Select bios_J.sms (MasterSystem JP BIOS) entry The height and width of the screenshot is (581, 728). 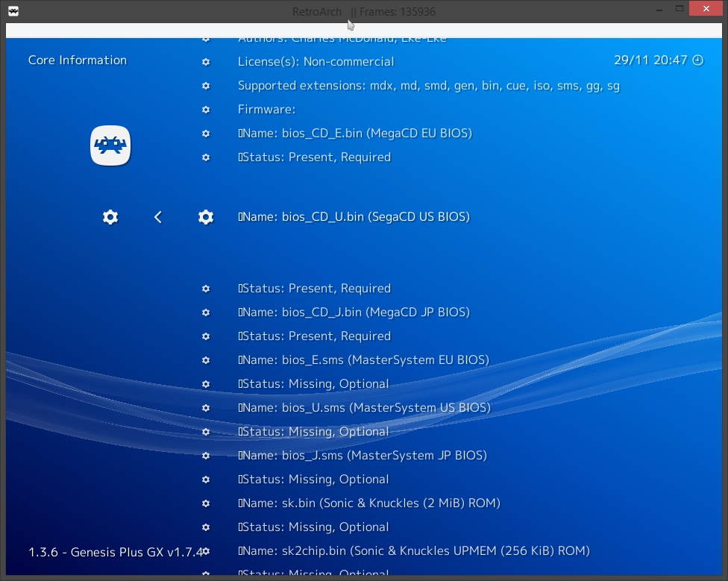pos(363,456)
